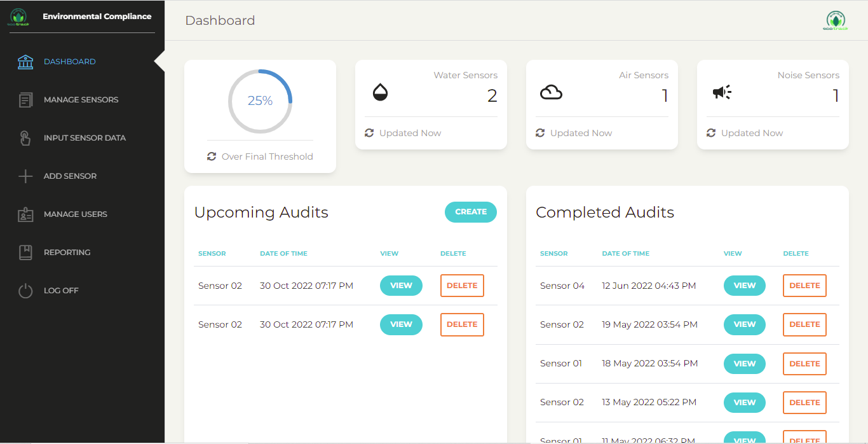The height and width of the screenshot is (444, 868).
Task: Click the Manage Users ID badge icon
Action: 25,214
